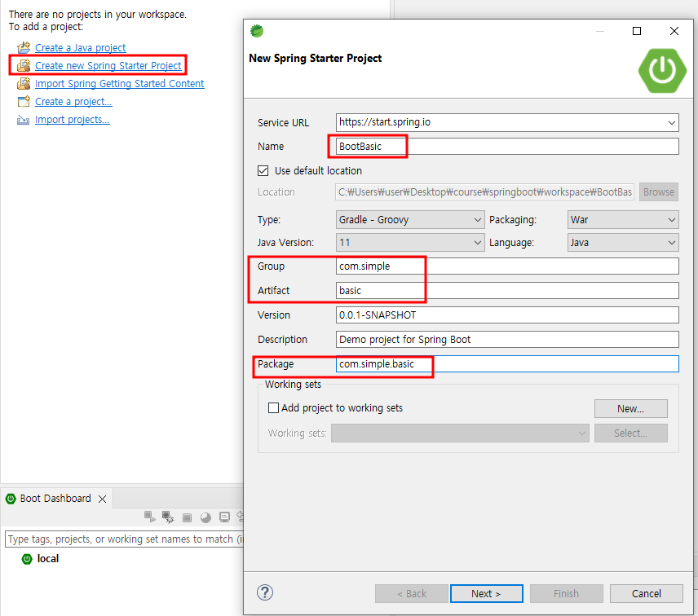Click the Group field containing com.simple
Image resolution: width=698 pixels, height=616 pixels.
point(507,266)
